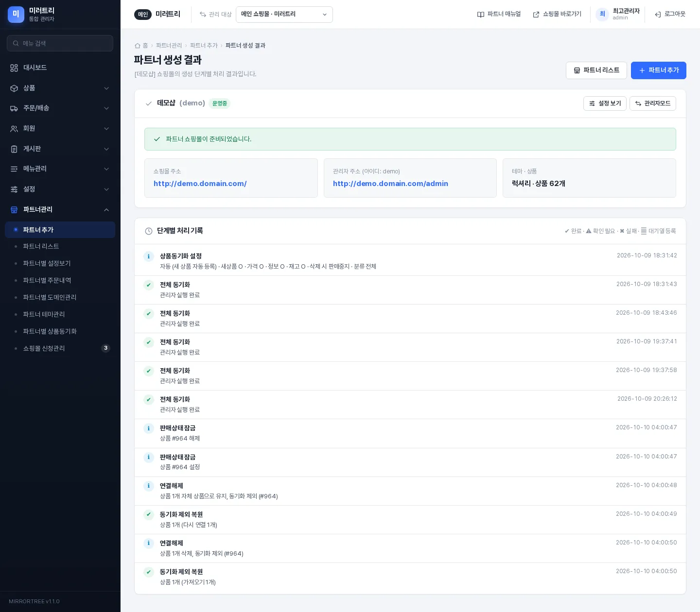Click 로그아웃 to sign out
Viewport: 700px width, 612px height.
[x=670, y=15]
